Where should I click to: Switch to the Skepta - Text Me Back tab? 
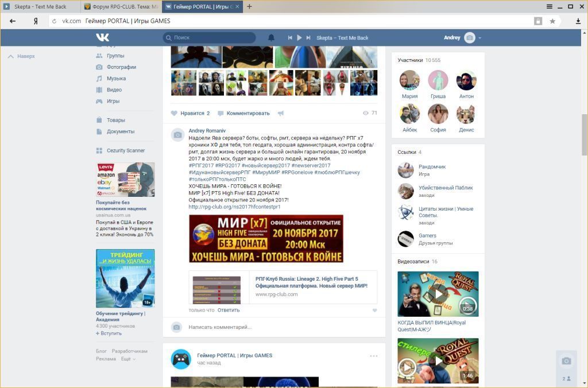pos(40,6)
